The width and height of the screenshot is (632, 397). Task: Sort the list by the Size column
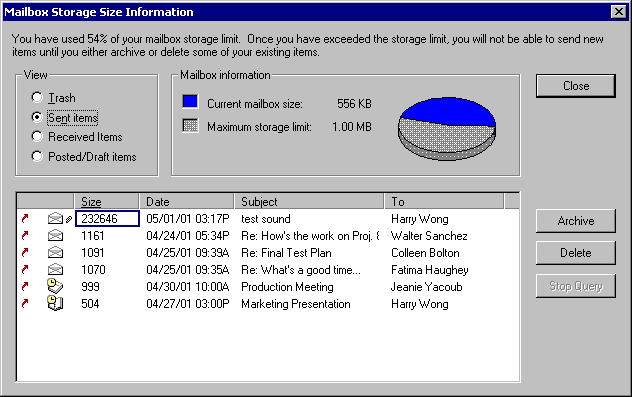(x=106, y=201)
